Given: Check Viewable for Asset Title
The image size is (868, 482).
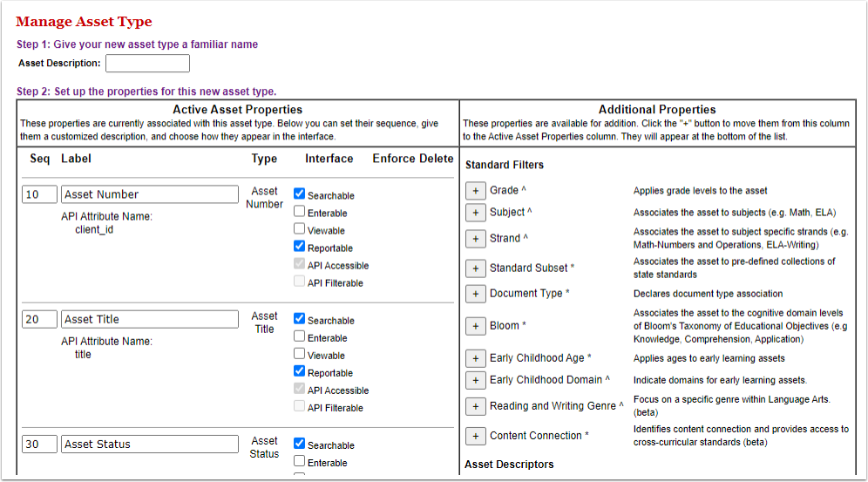Looking at the screenshot, I should (x=300, y=355).
